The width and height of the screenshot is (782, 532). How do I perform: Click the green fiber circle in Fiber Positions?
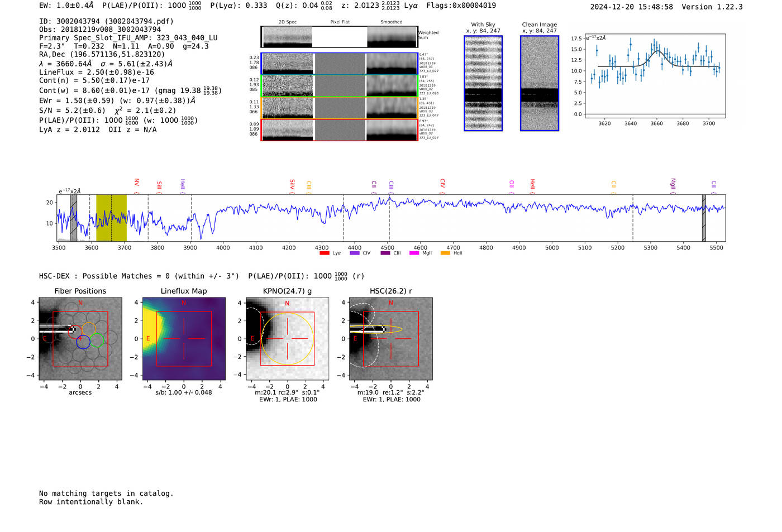(97, 340)
